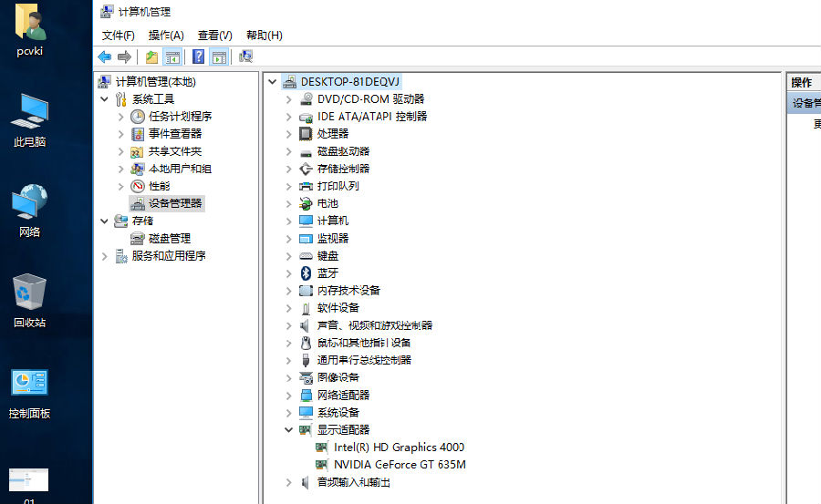This screenshot has height=504, width=821.
Task: Select the 此电脑 desktop icon
Action: [29, 120]
